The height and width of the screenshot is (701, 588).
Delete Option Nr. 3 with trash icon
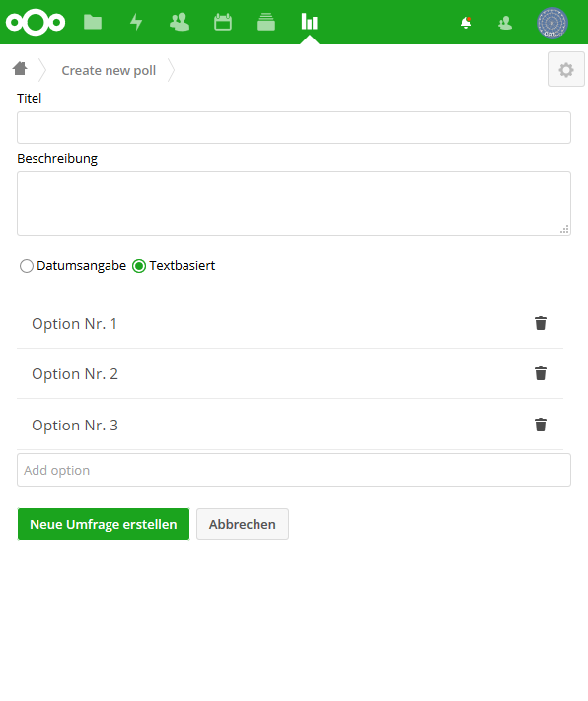pos(541,425)
